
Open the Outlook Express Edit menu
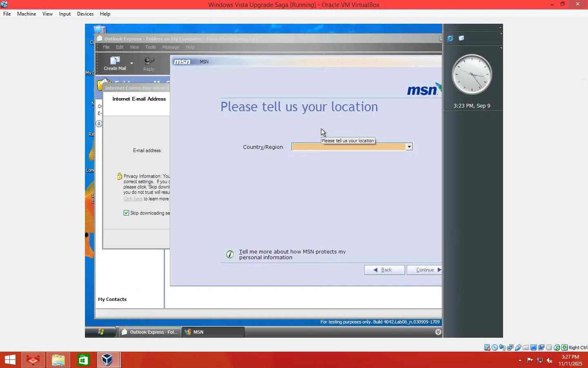[120, 47]
